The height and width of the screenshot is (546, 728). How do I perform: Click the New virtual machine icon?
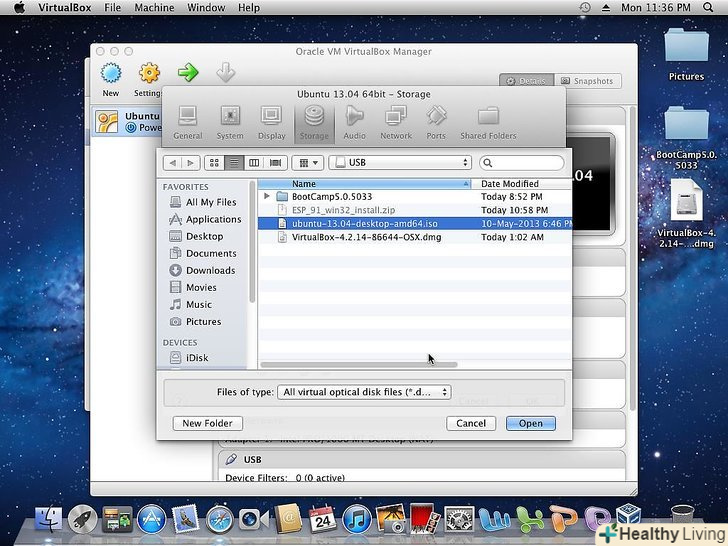110,76
